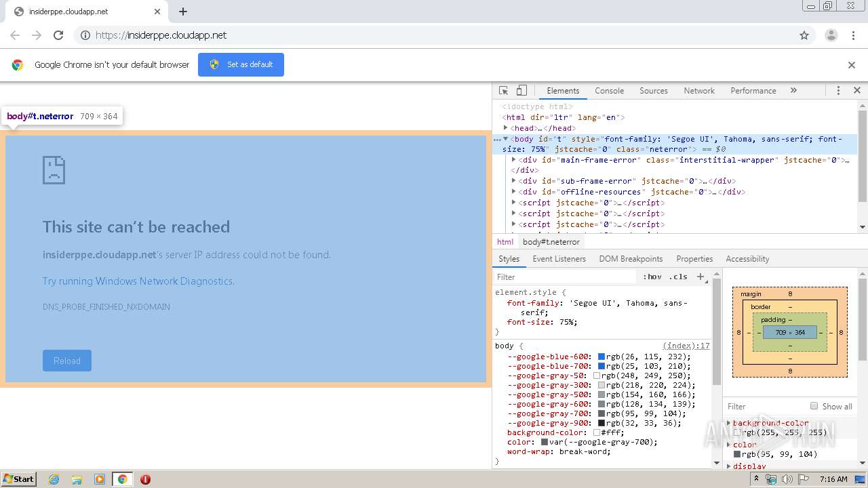Select the inspect element picker icon
The width and height of the screenshot is (868, 488).
coord(504,90)
